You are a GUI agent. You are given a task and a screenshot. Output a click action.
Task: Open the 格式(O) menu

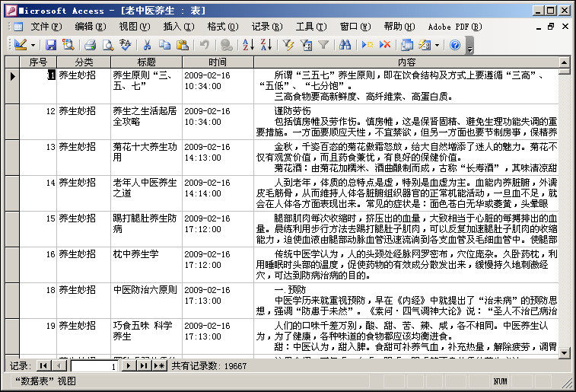(x=223, y=27)
